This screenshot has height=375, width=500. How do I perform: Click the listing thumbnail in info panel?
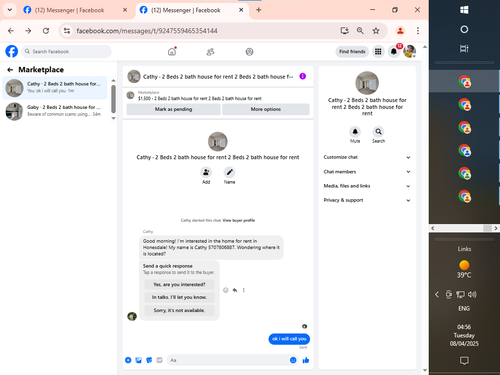[367, 83]
